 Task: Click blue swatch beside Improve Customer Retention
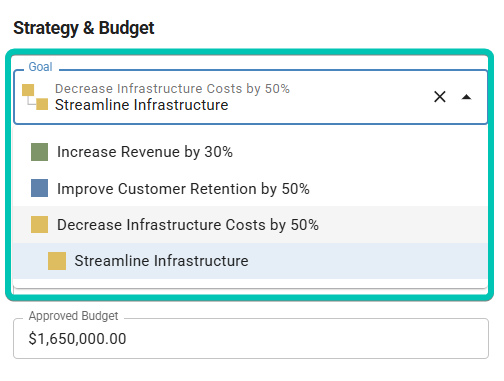[39, 188]
